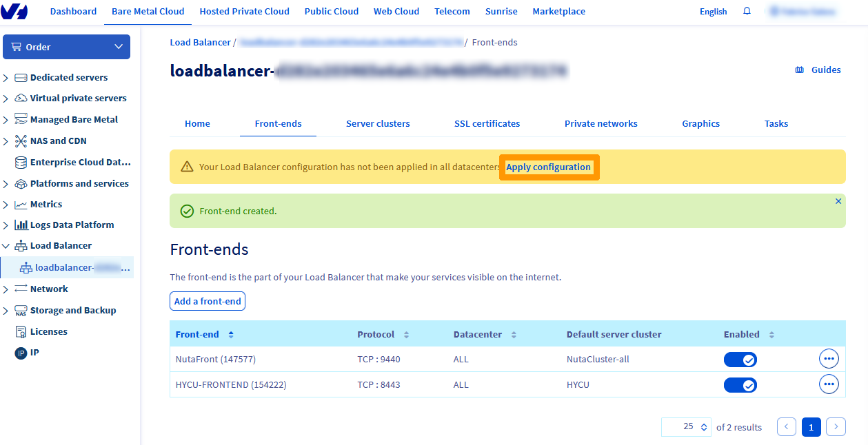Expand the Order dropdown
Image resolution: width=868 pixels, height=445 pixels.
click(x=66, y=46)
